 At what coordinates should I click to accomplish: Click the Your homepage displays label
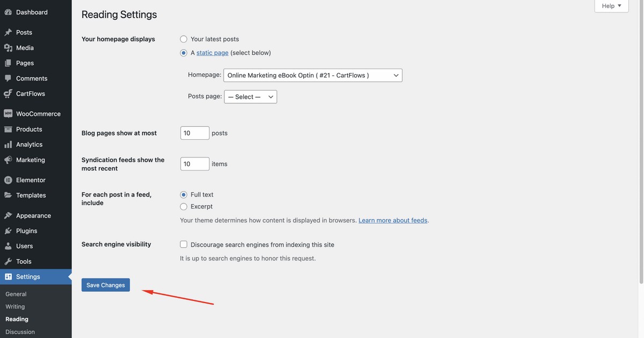[118, 39]
